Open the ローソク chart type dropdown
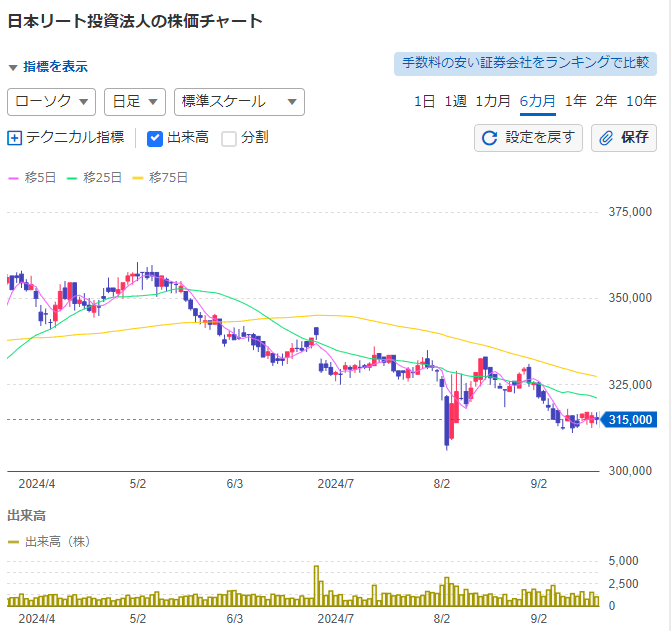Screen dimensions: 671x631 [x=51, y=102]
